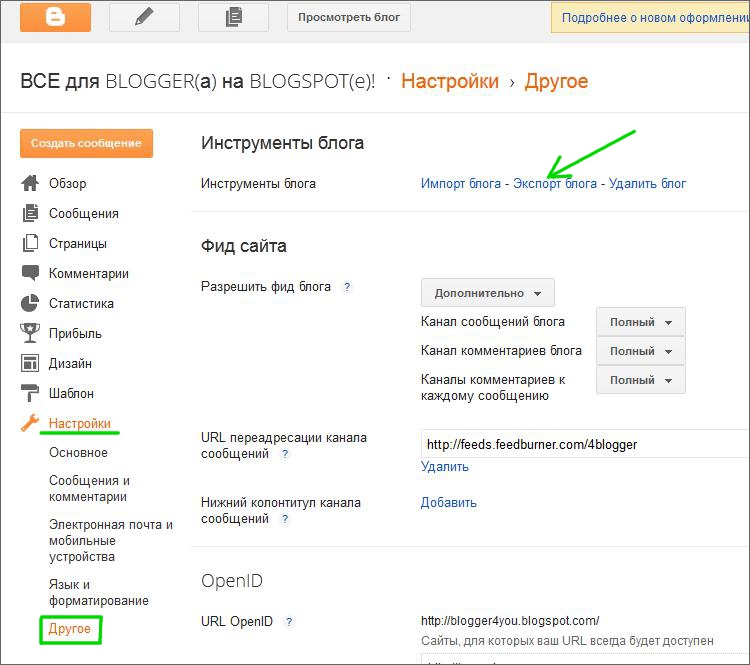Open Канал комментариев блога Полный dropdown
Screen dimensions: 750x665
[x=640, y=351]
